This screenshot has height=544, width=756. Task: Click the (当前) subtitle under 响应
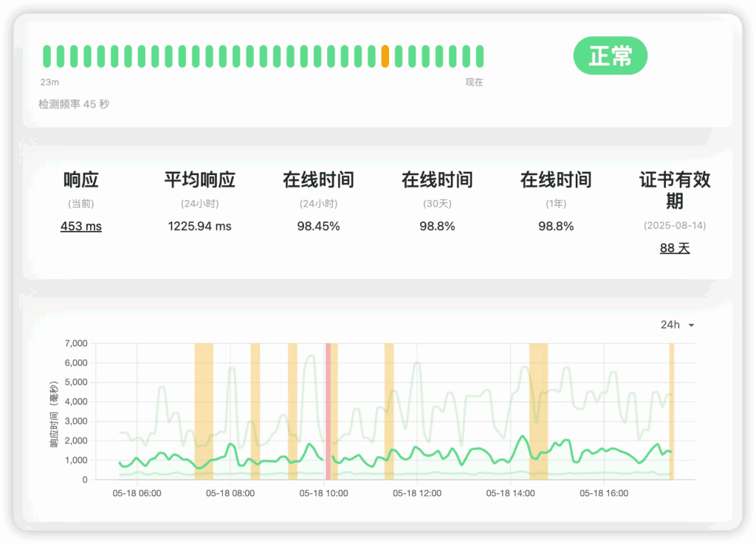click(x=81, y=203)
